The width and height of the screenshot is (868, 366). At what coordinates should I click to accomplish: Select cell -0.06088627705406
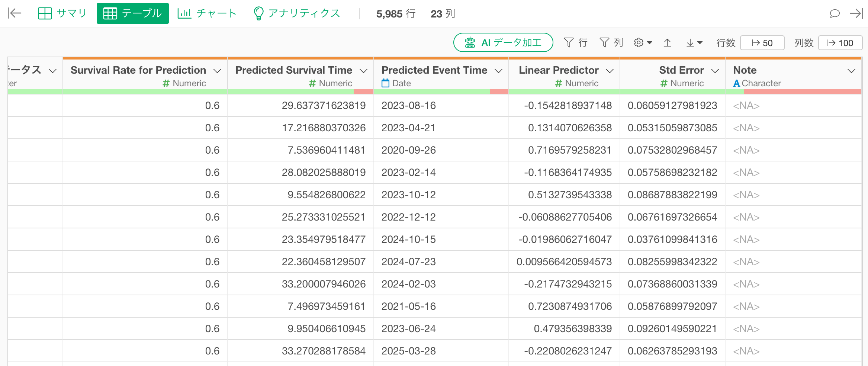[x=565, y=217]
